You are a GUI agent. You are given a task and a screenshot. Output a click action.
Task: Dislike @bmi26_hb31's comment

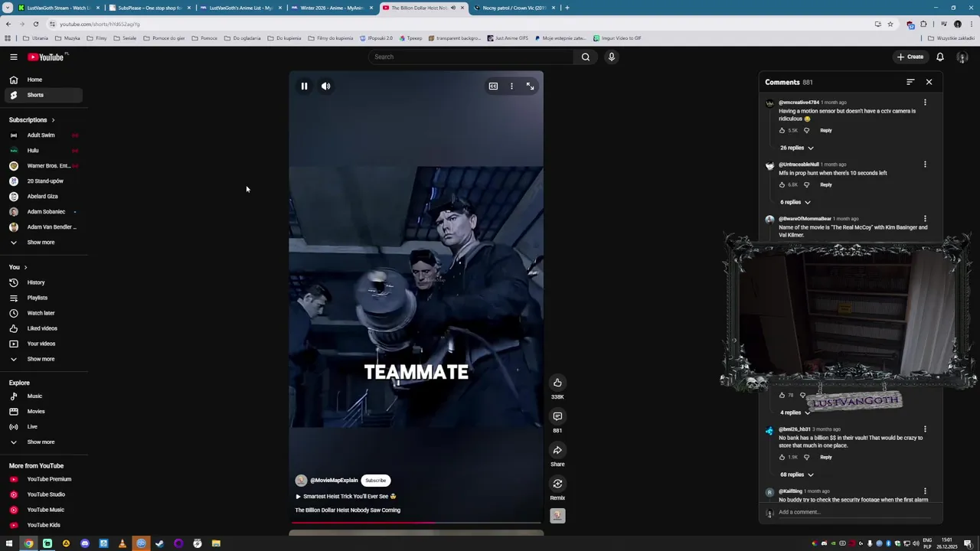[806, 457]
